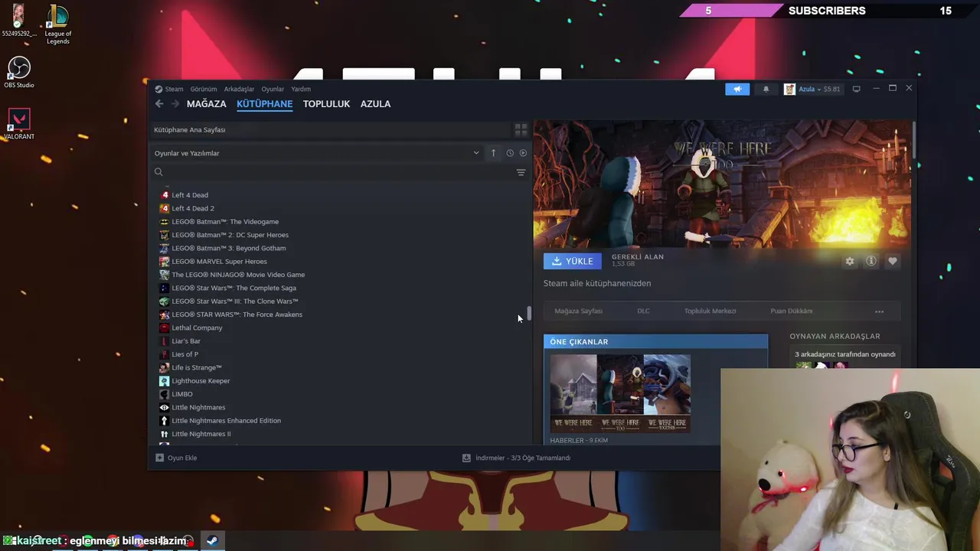
Task: Open the three-dot more menu
Action: pyautogui.click(x=880, y=311)
